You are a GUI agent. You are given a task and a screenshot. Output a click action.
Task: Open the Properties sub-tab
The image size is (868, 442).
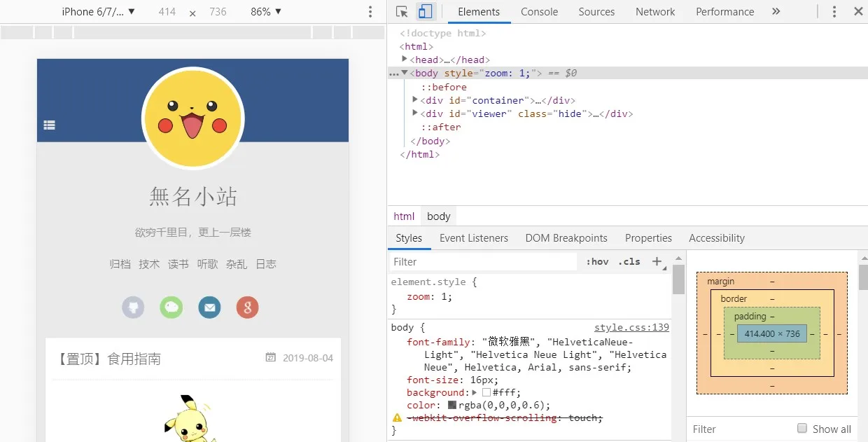tap(648, 238)
